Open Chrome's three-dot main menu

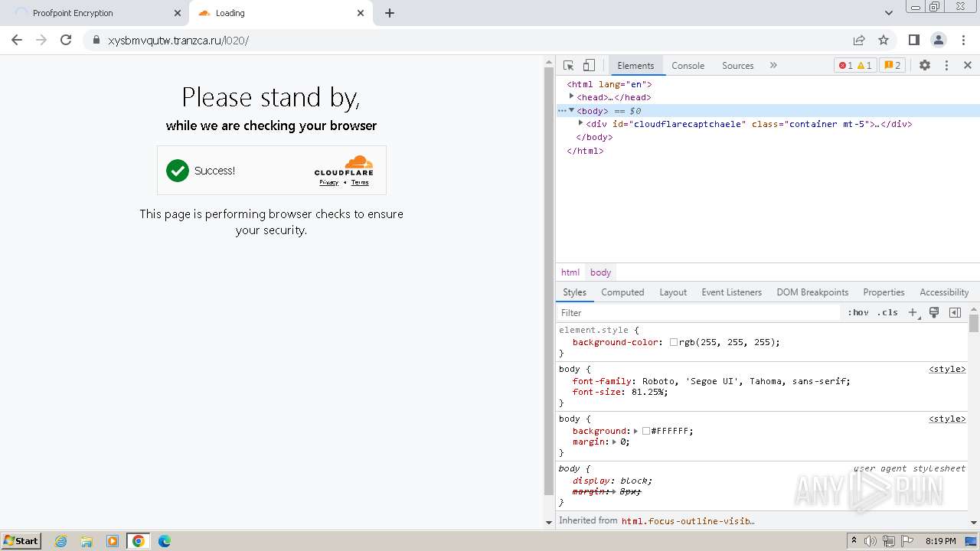963,40
